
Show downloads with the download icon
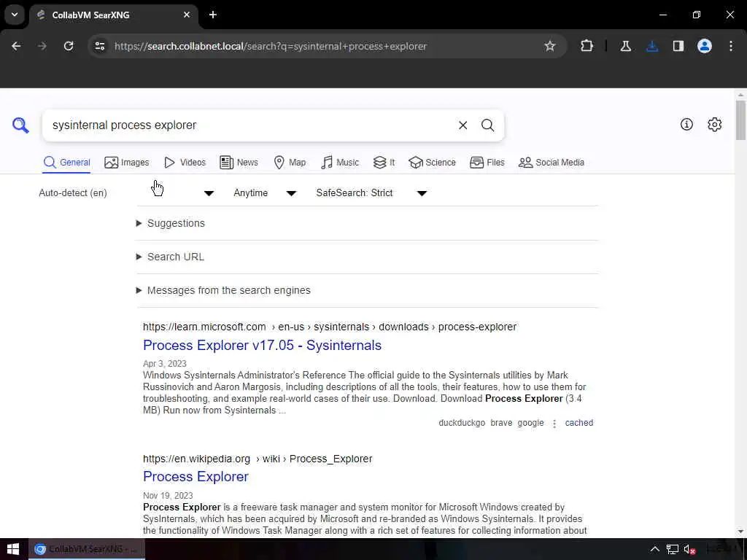[x=652, y=46]
